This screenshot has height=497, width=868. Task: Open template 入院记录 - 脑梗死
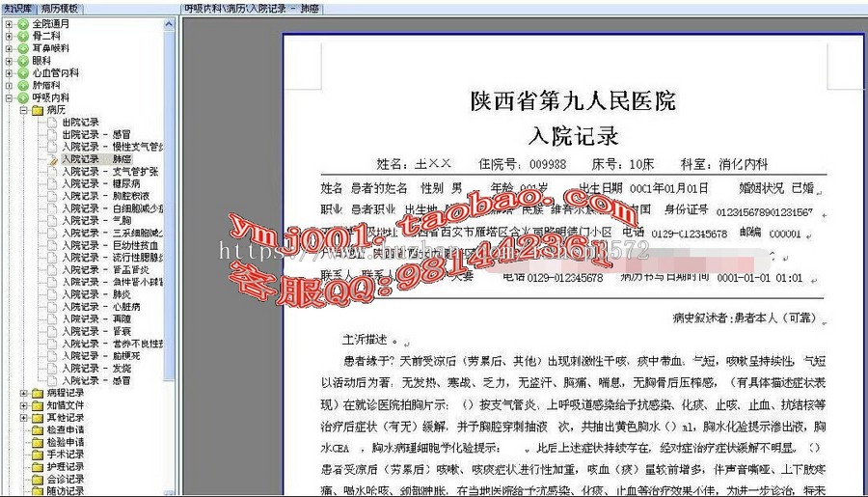coord(100,356)
